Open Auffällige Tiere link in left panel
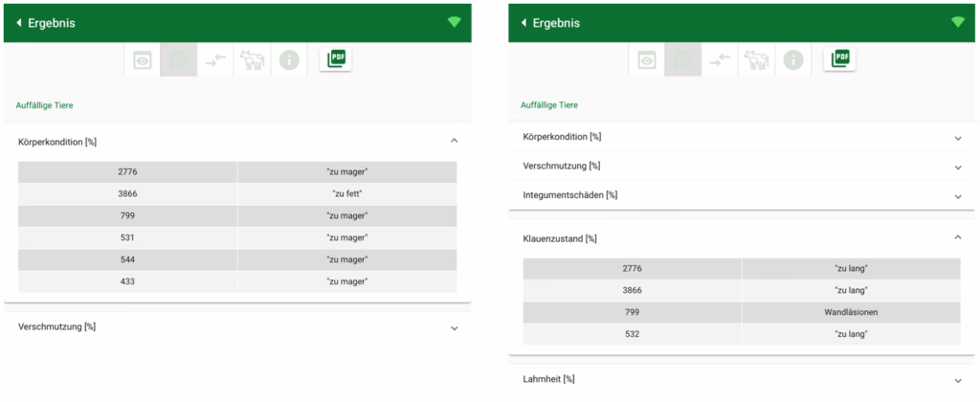This screenshot has width=980, height=402. (44, 104)
